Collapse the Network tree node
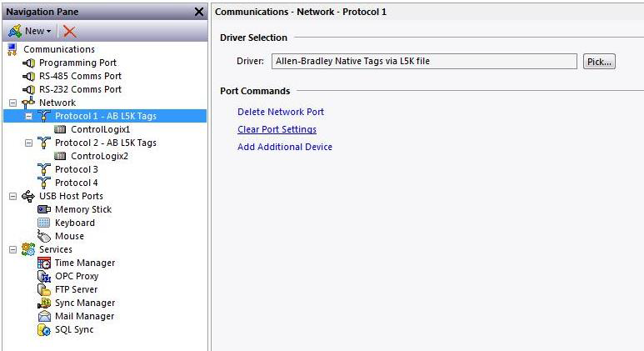The height and width of the screenshot is (351, 644). tap(12, 103)
